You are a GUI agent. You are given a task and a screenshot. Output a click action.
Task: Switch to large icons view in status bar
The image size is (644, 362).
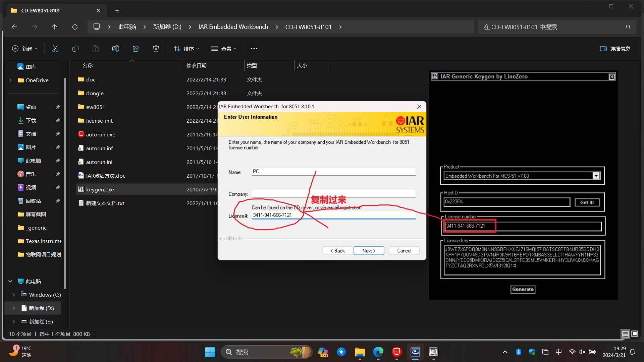[x=635, y=334]
